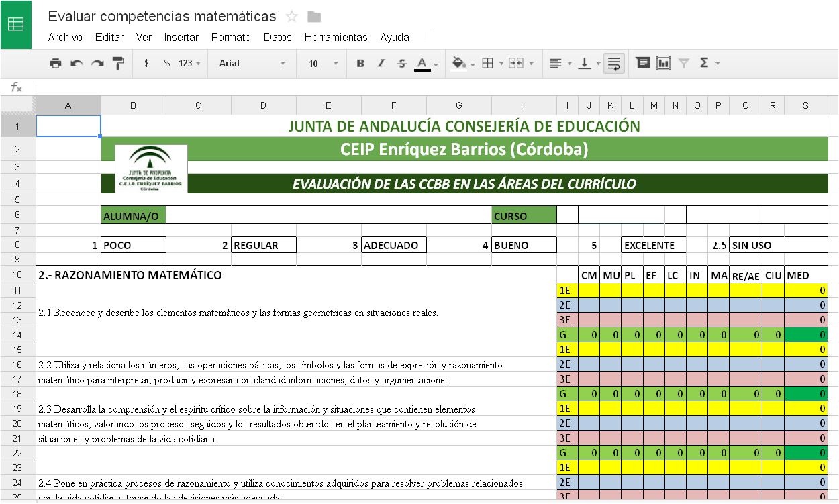Toggle italic text formatting
This screenshot has height=504, width=839.
tap(381, 63)
